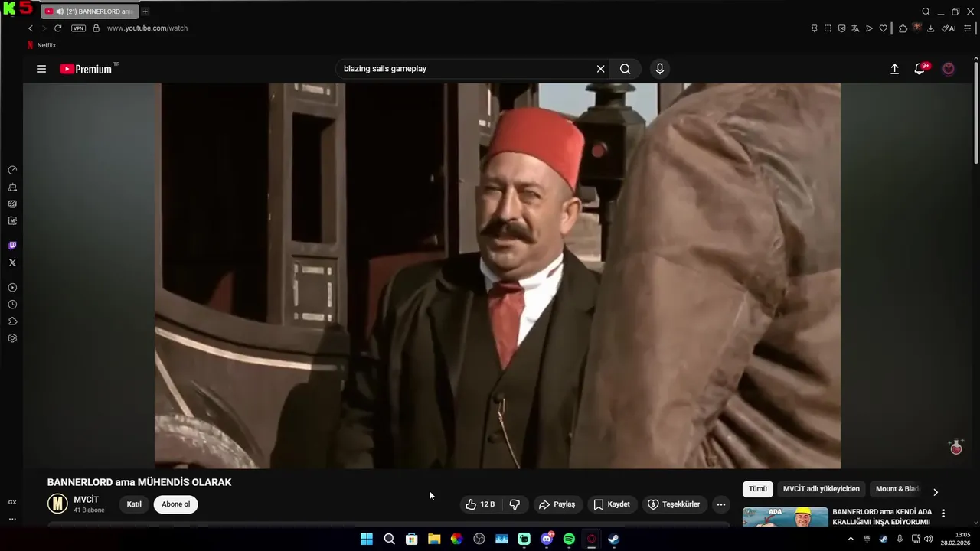Go back in browser history
Screen dimensions: 980x551
click(31, 28)
